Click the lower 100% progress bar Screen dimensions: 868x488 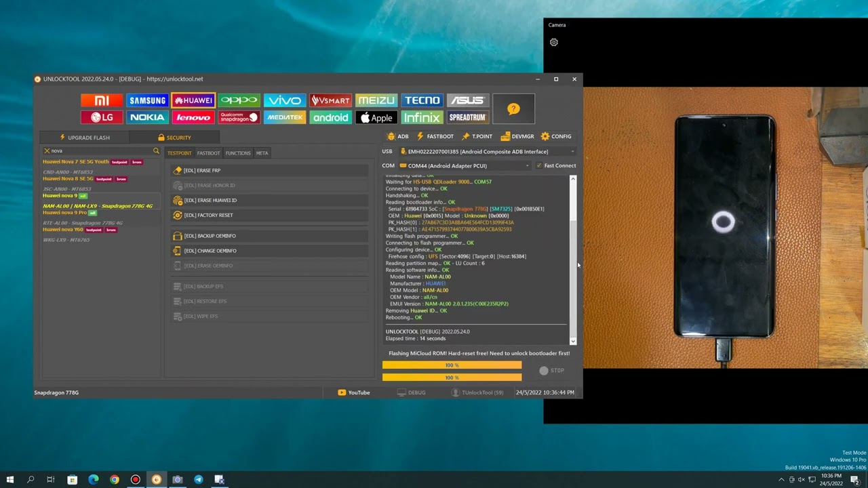tap(452, 378)
